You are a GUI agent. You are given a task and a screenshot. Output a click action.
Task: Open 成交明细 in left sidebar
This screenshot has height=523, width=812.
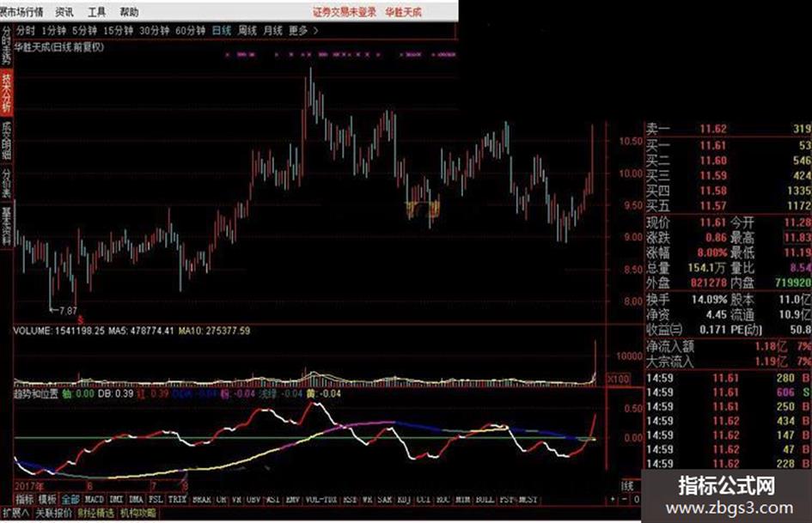(6, 141)
